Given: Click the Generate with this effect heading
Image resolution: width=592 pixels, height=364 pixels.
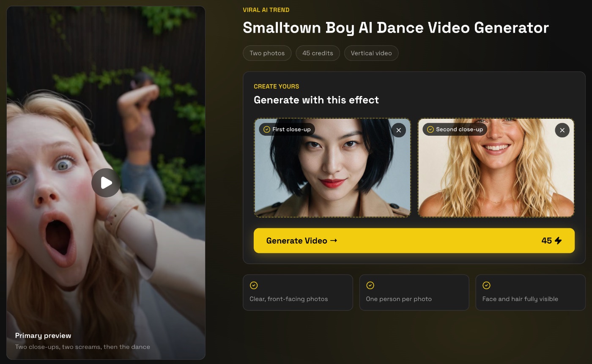Looking at the screenshot, I should pos(316,100).
